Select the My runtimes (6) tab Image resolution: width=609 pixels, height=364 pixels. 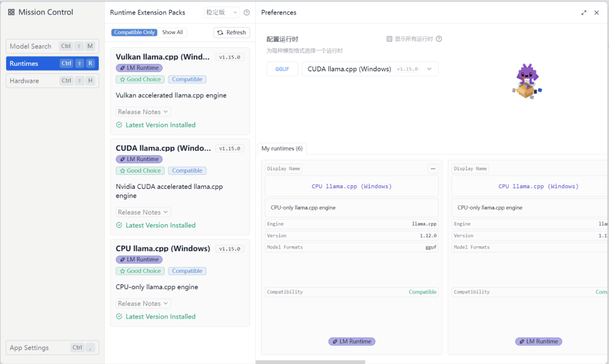coord(282,149)
